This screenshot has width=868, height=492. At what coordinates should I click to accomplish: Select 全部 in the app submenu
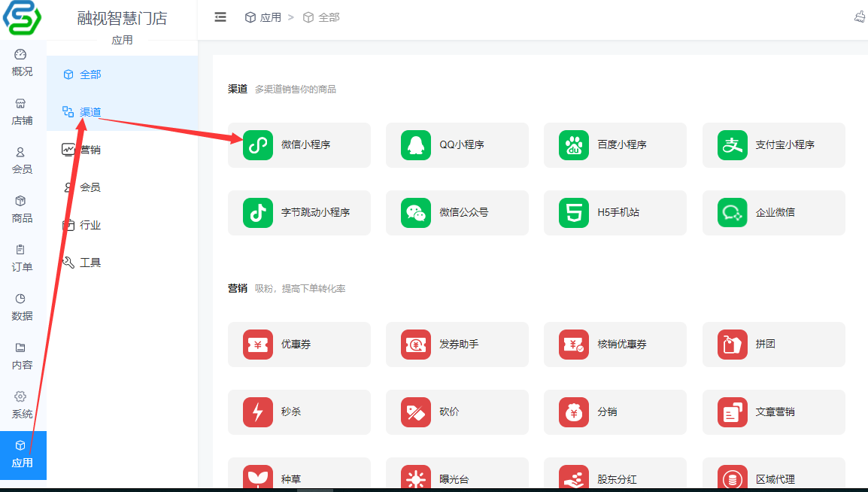[x=123, y=74]
